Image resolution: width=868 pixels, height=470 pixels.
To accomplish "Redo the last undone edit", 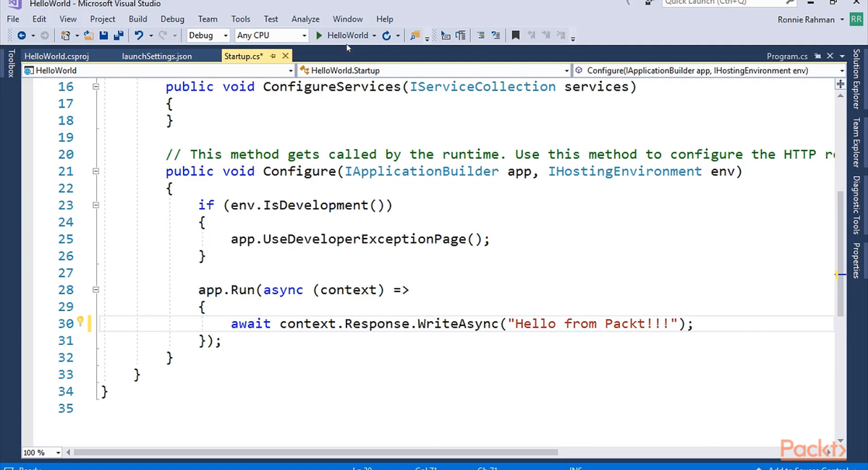I will tap(163, 35).
